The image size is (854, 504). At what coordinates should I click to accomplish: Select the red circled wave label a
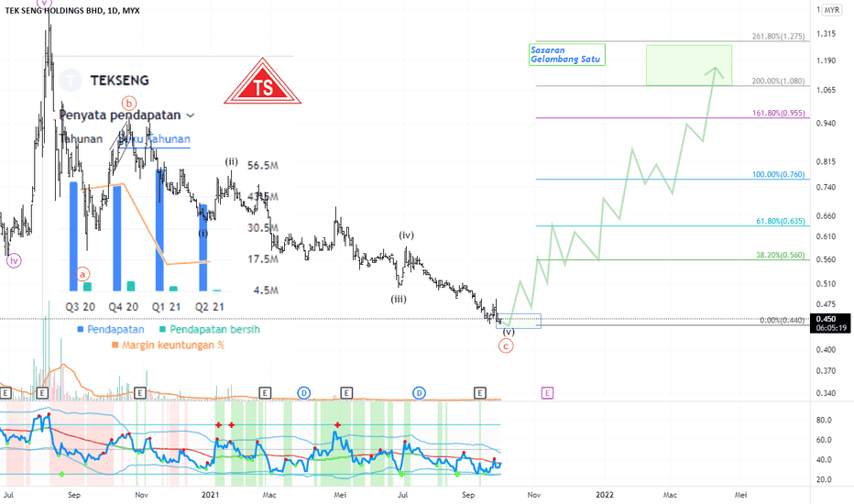coord(82,274)
